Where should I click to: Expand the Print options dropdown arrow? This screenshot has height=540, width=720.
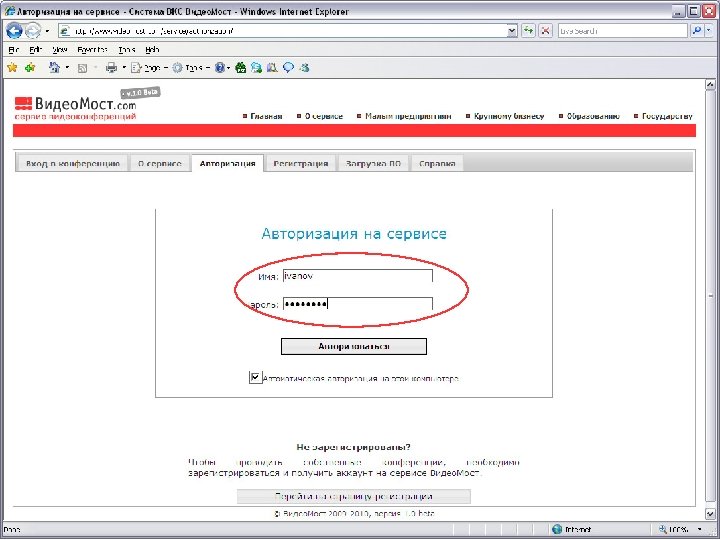(x=124, y=68)
